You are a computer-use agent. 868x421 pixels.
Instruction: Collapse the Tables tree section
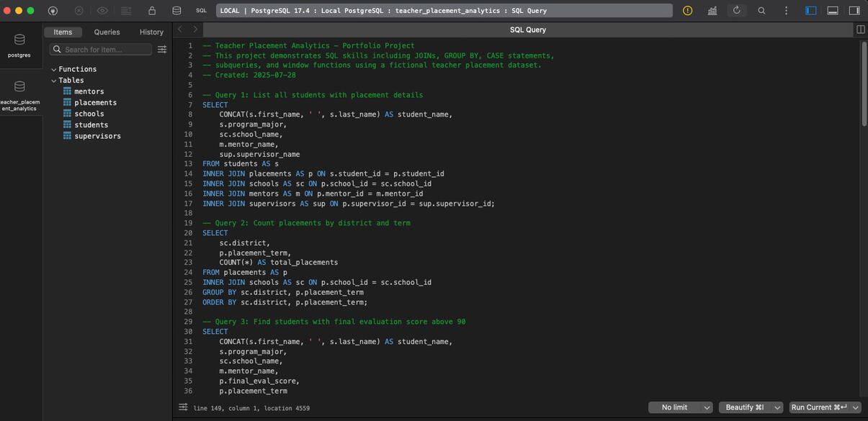tap(54, 81)
